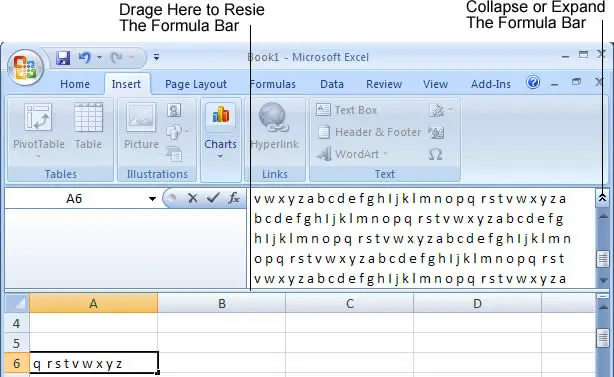This screenshot has width=614, height=377.
Task: Click the Insert Function fx icon
Action: (x=234, y=198)
